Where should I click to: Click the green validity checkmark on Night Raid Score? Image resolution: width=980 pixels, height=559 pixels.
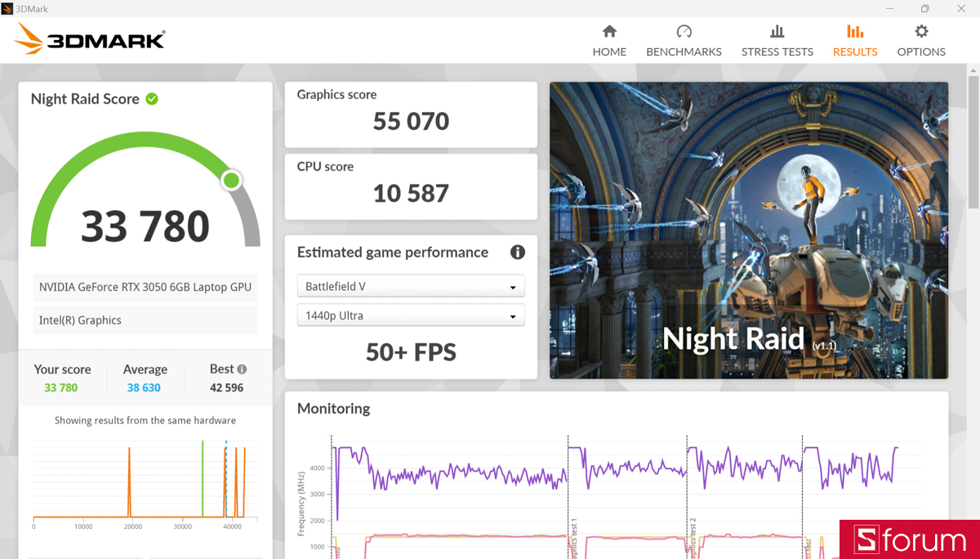pyautogui.click(x=151, y=99)
